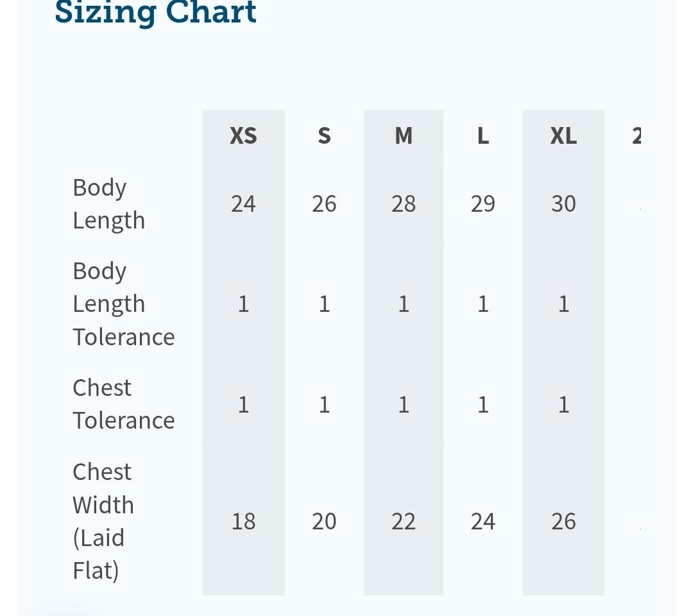
Task: Click the L chest width value 24
Action: [483, 522]
